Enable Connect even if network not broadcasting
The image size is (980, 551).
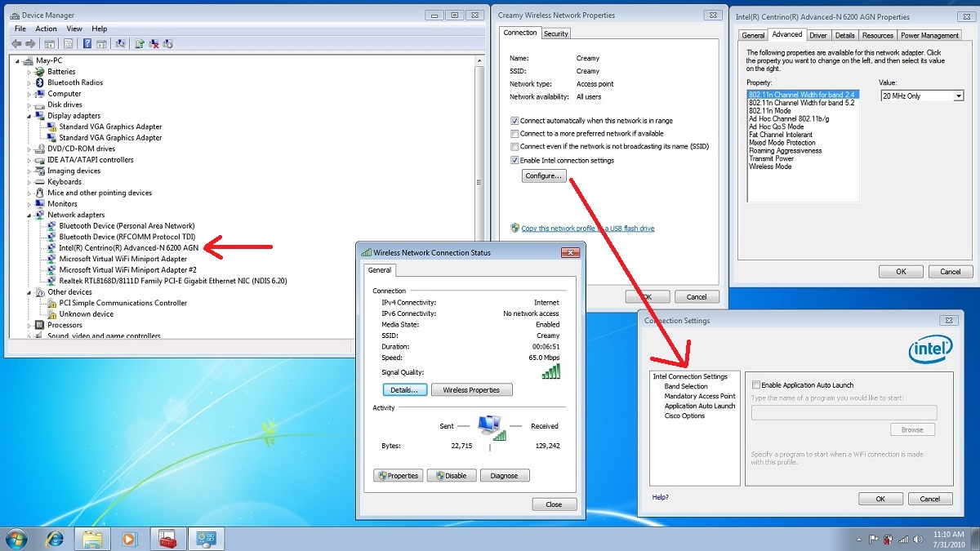(514, 147)
